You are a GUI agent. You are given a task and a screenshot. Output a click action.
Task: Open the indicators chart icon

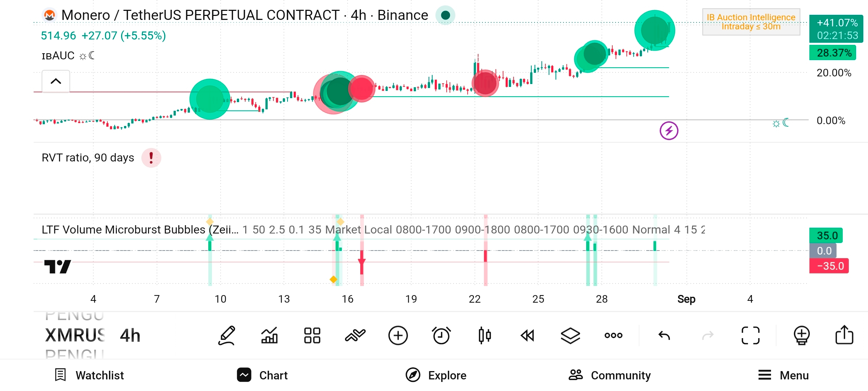(x=269, y=336)
